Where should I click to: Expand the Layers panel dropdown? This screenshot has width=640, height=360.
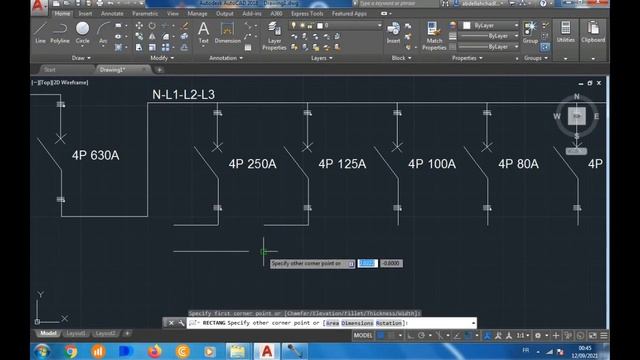(322, 58)
